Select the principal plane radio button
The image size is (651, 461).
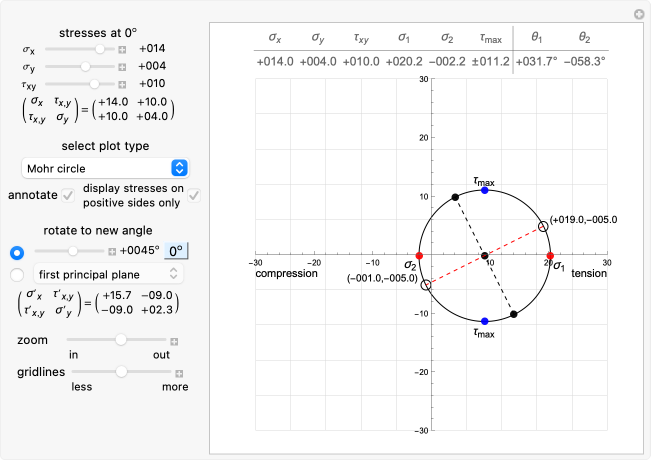pyautogui.click(x=17, y=274)
